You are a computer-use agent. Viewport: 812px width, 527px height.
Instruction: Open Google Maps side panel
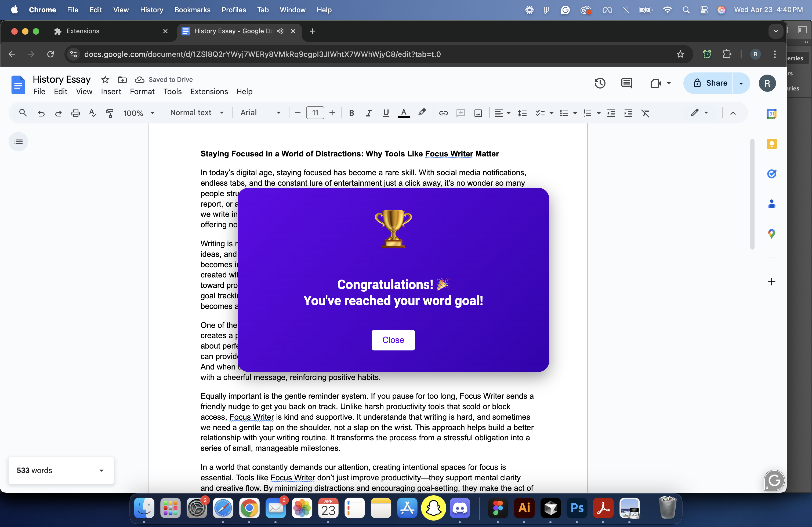[x=771, y=234]
